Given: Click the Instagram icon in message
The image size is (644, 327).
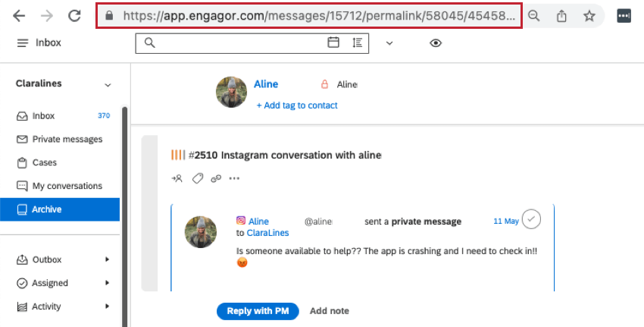Looking at the screenshot, I should click(x=241, y=221).
